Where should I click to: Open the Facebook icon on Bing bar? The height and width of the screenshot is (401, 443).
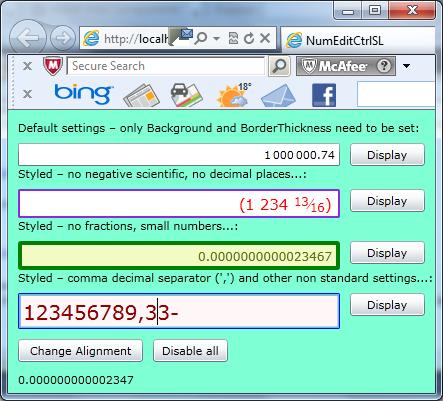pyautogui.click(x=324, y=95)
